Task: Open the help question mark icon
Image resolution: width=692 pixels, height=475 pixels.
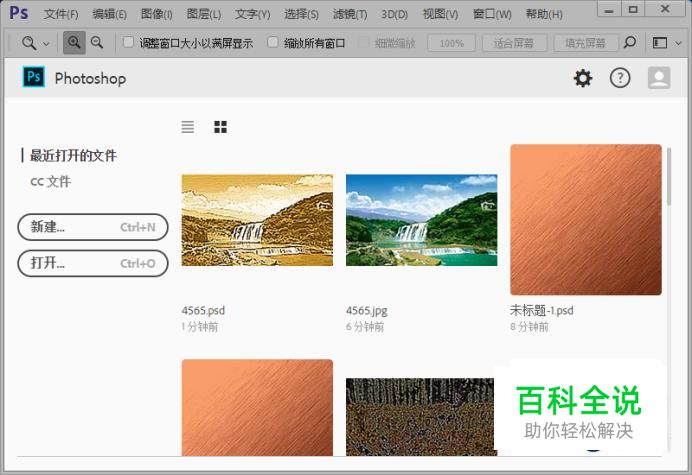Action: point(620,78)
